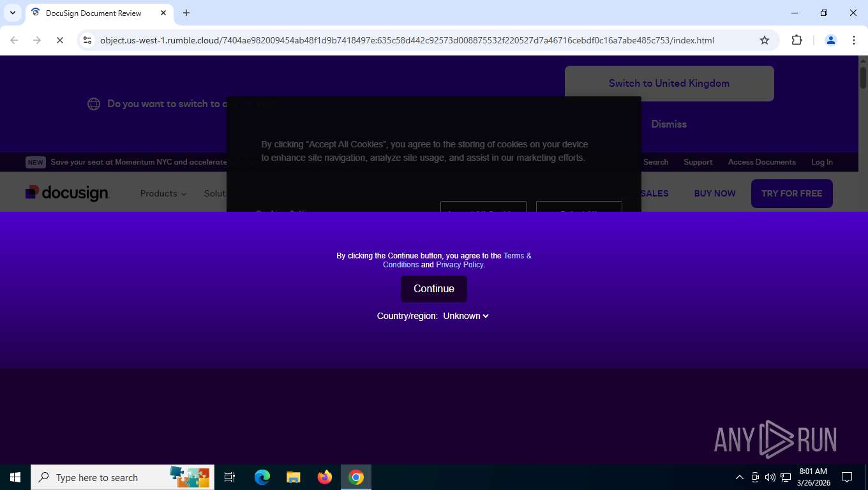Open the Country/region Unknown dropdown
The width and height of the screenshot is (868, 490).
click(466, 316)
